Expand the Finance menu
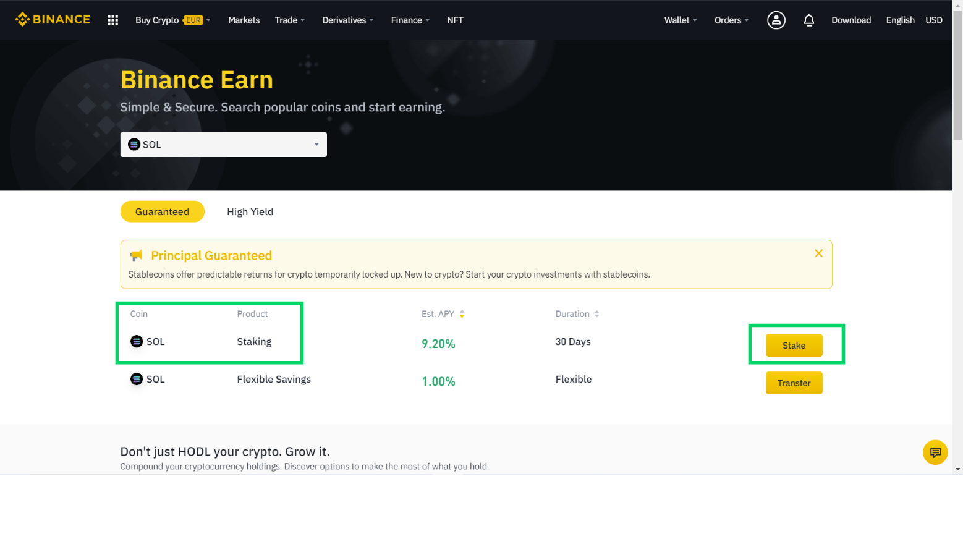 [410, 20]
